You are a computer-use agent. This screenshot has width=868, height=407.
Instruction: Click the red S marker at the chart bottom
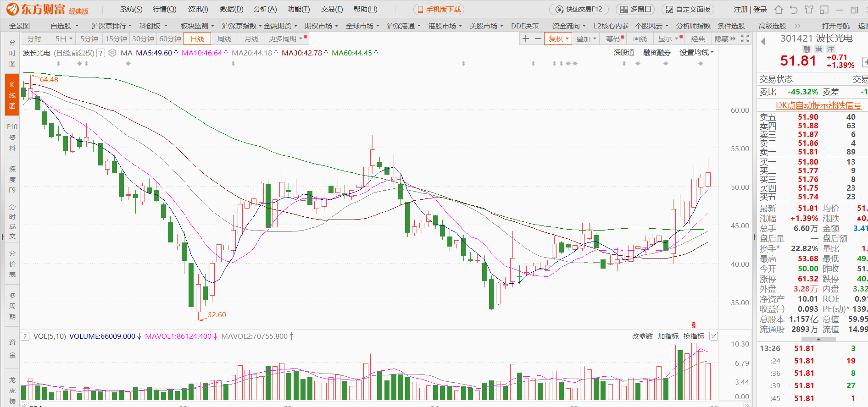click(x=694, y=325)
